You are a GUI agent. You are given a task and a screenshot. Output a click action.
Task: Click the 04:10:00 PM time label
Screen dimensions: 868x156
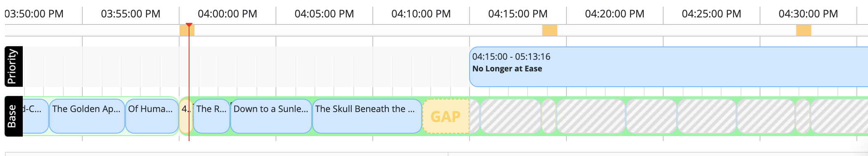click(x=421, y=14)
